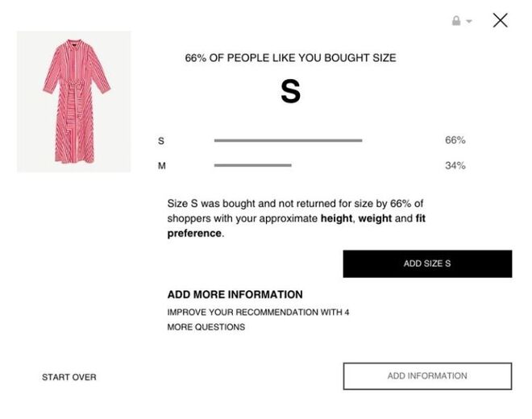Click the large recommended size S letter
This screenshot has height=419, width=532.
[x=290, y=92]
